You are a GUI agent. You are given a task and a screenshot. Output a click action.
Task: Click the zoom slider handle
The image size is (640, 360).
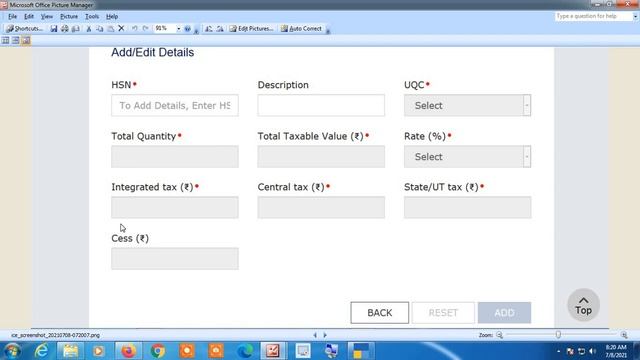point(558,335)
